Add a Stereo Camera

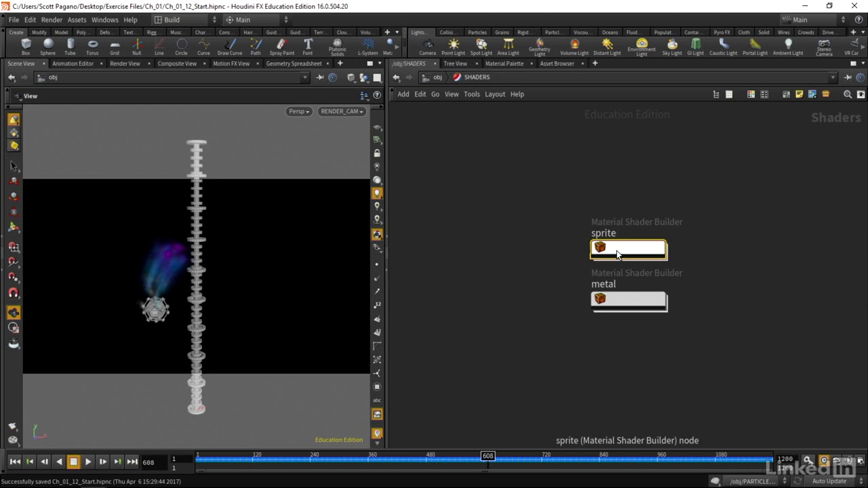824,47
